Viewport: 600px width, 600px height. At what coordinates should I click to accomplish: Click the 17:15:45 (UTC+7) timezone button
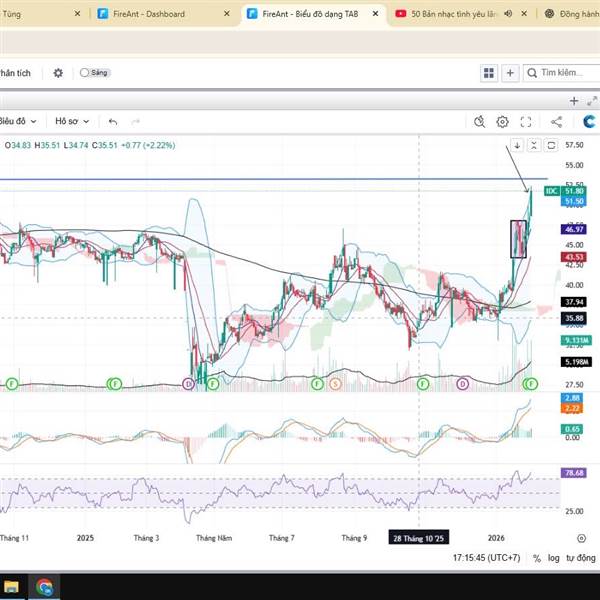point(487,558)
